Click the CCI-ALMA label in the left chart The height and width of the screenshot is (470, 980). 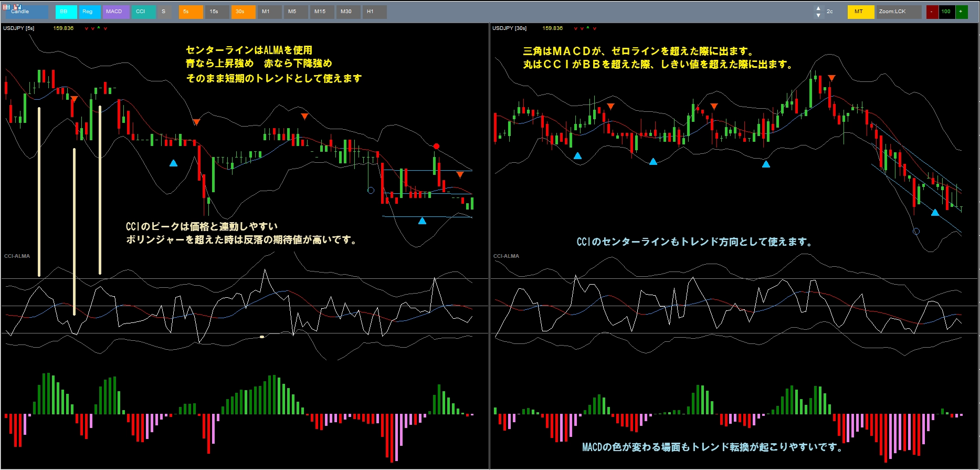17,256
